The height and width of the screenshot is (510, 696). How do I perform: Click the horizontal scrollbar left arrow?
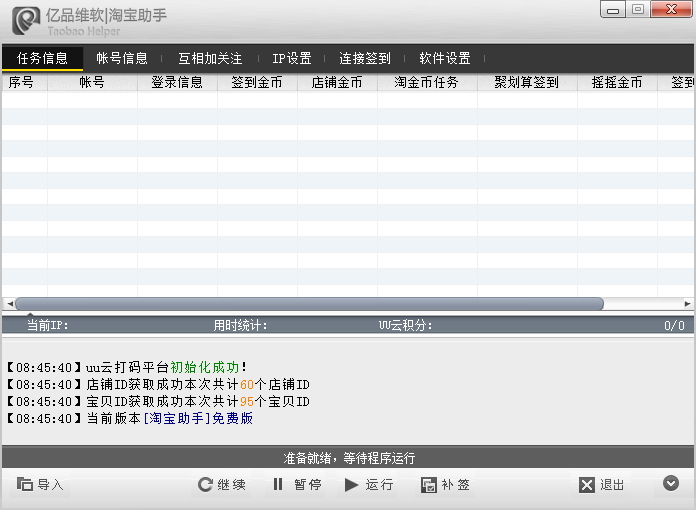pyautogui.click(x=9, y=304)
